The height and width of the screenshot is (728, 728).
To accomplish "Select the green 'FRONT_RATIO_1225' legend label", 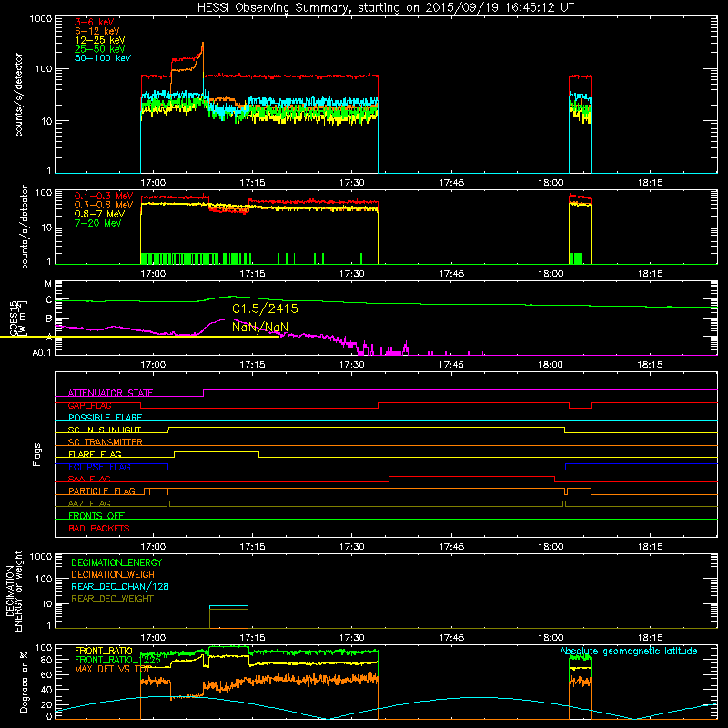I will pos(118,660).
